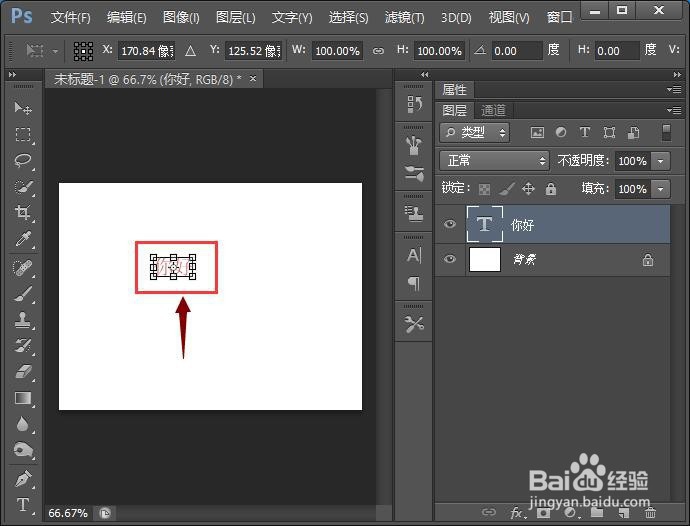Open the 图层 panel flyout menu

[x=674, y=110]
